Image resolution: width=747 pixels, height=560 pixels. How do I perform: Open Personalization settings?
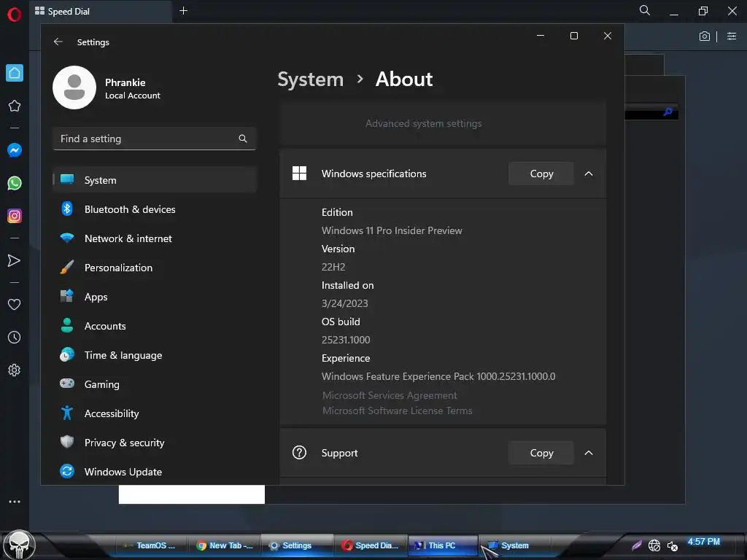point(155,267)
